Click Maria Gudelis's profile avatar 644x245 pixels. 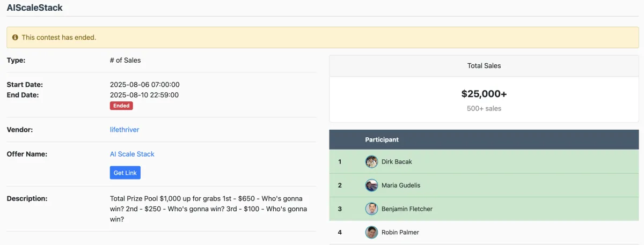(x=371, y=185)
